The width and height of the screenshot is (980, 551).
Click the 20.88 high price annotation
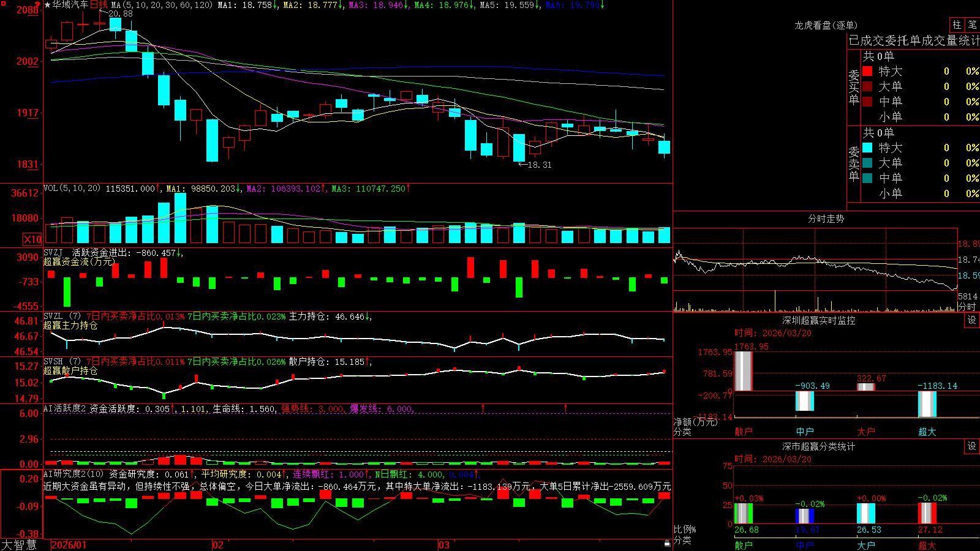pos(120,13)
